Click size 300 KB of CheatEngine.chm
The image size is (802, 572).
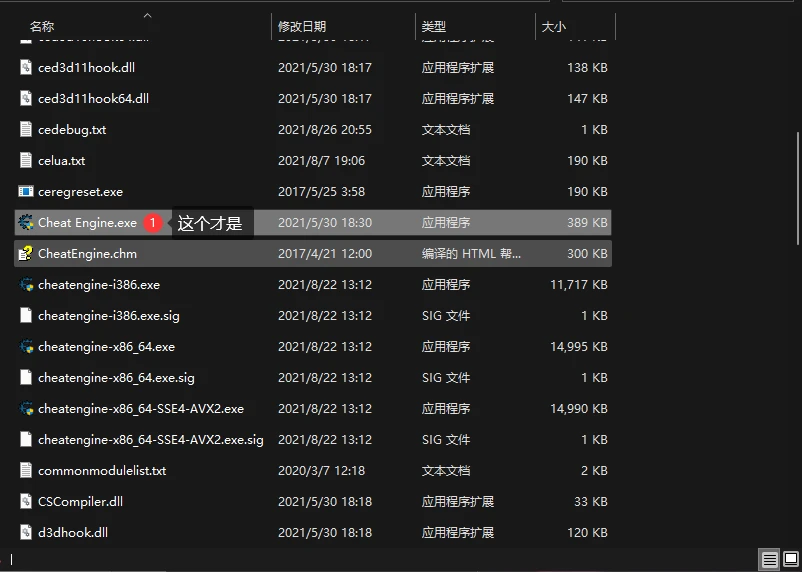click(x=587, y=253)
